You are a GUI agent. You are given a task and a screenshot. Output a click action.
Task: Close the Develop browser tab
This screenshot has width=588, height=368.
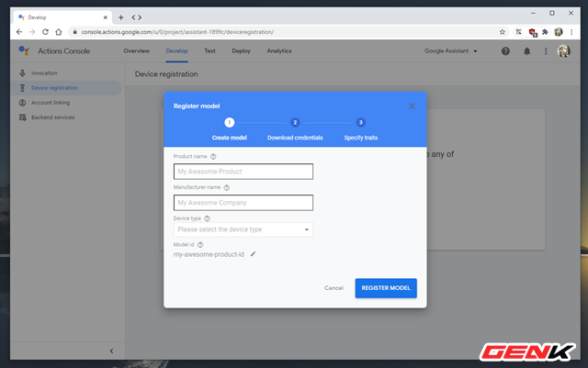(106, 17)
